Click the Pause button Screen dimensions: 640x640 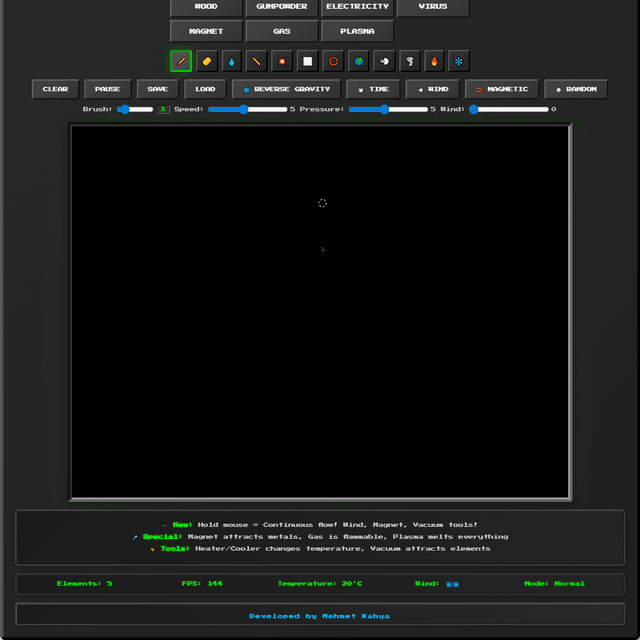click(108, 89)
